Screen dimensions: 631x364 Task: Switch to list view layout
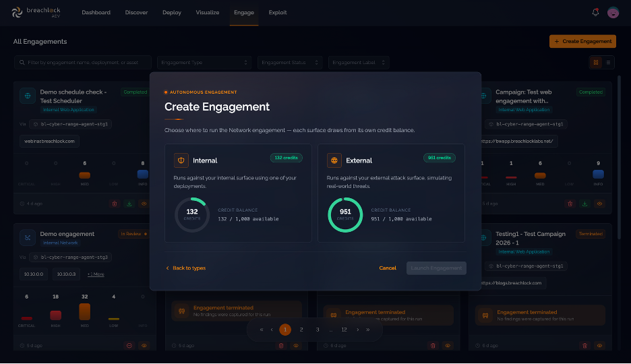coord(608,62)
